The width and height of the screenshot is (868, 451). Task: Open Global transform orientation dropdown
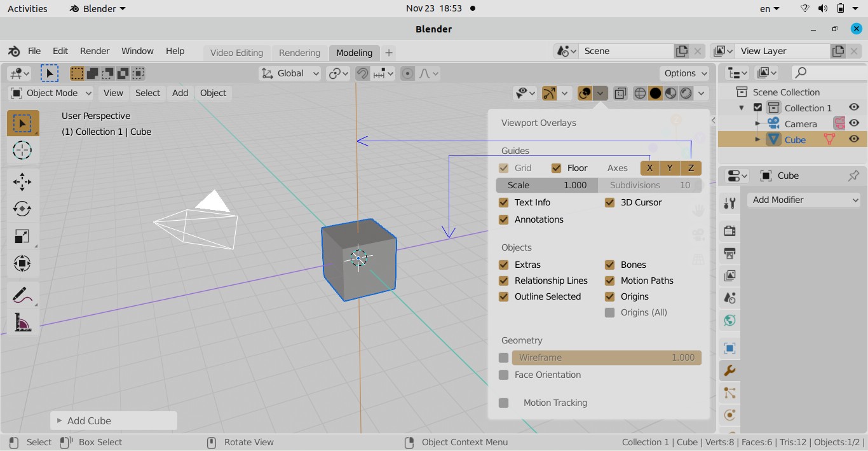tap(290, 74)
